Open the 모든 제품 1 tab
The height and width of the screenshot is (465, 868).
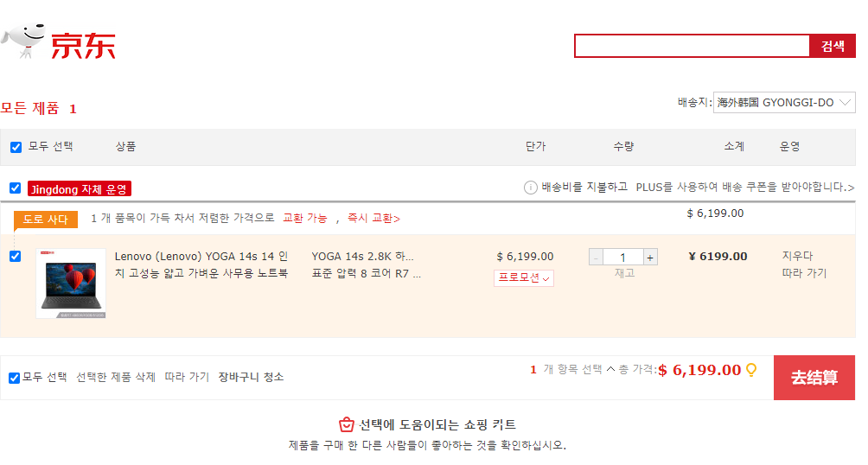[38, 108]
